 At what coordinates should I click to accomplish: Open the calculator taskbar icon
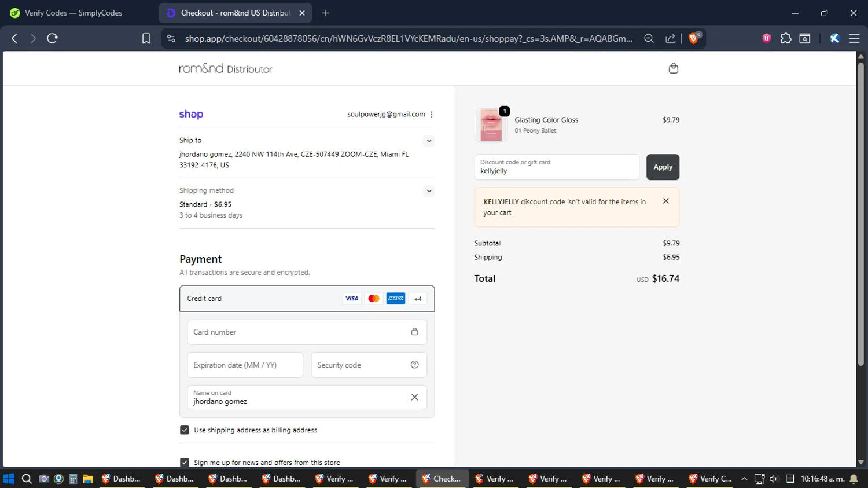coord(73,479)
